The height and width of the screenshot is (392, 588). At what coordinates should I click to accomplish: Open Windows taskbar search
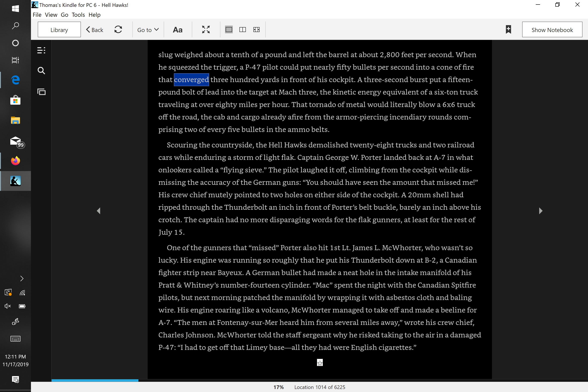click(15, 26)
